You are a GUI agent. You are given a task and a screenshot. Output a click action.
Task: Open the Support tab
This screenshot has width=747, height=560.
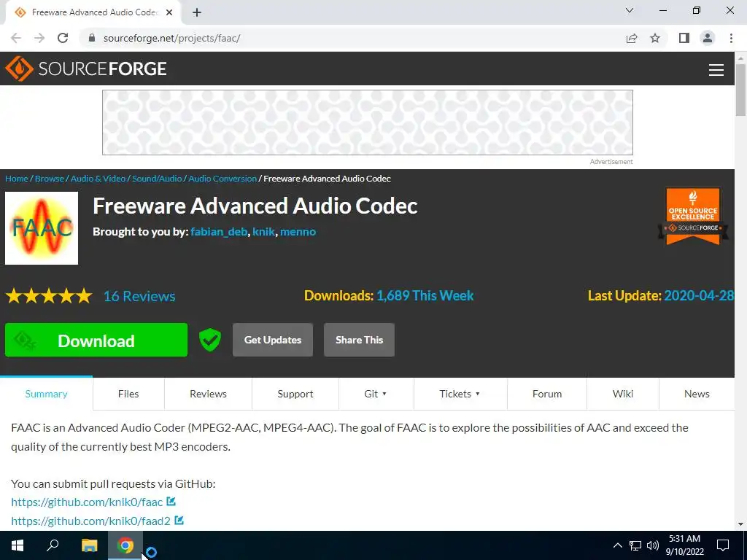[x=295, y=394]
